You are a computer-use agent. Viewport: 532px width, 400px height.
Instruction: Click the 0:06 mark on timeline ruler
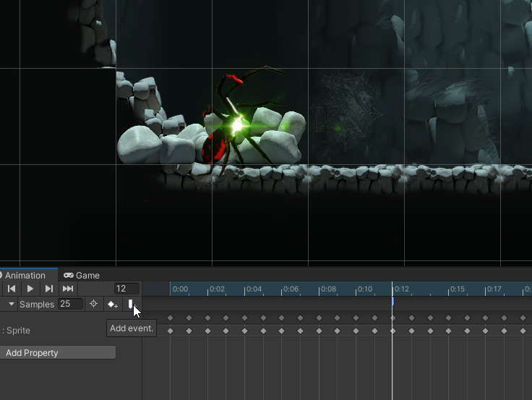click(281, 289)
